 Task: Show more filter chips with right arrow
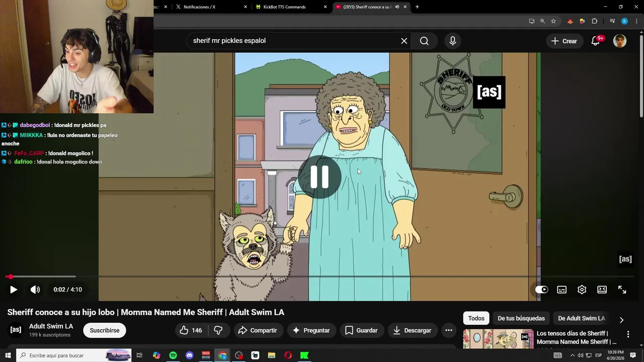point(621,320)
